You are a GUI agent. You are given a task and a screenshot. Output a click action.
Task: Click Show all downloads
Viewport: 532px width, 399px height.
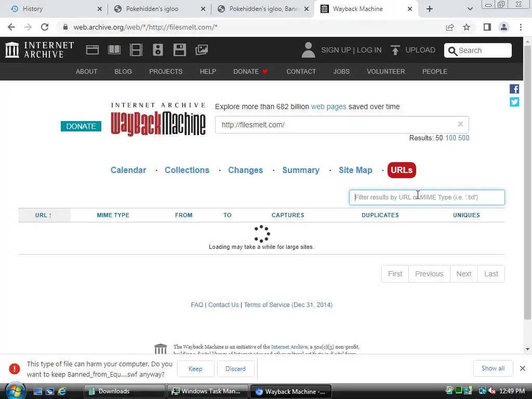pyautogui.click(x=493, y=368)
